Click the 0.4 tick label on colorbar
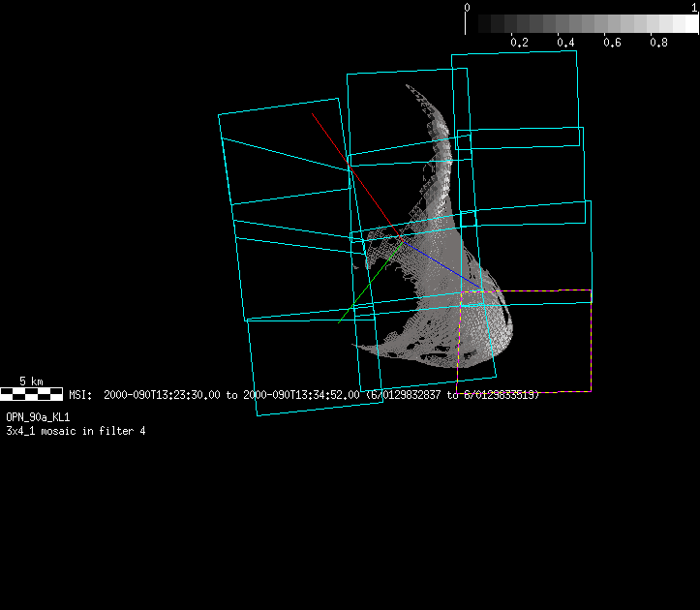The width and height of the screenshot is (700, 610). pos(565,43)
